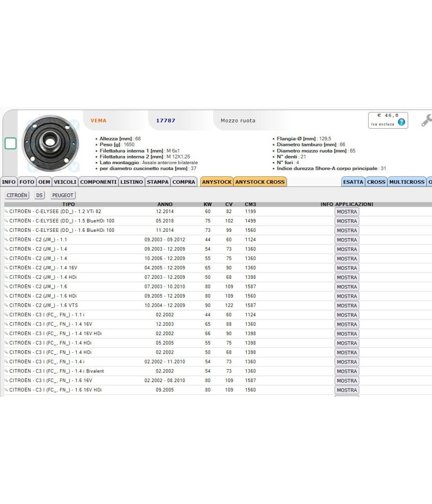This screenshot has height=504, width=432.
Task: Select the VEICOLI tab
Action: [65, 182]
